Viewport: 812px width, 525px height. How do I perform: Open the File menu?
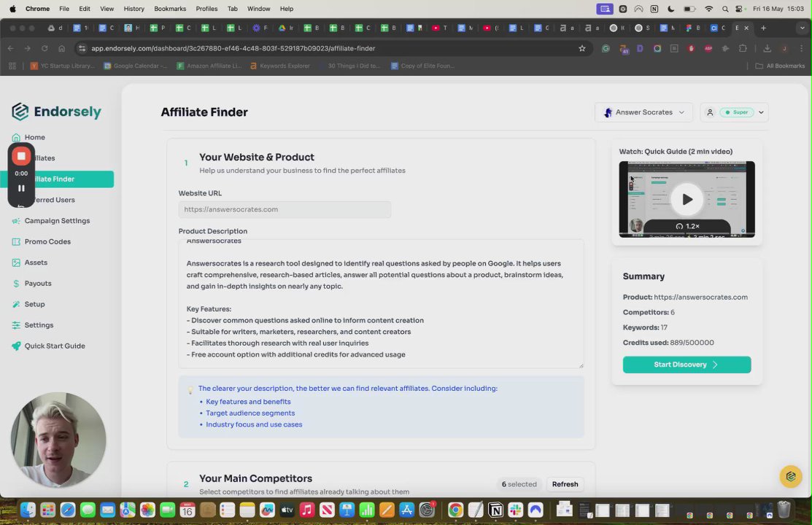coord(64,9)
